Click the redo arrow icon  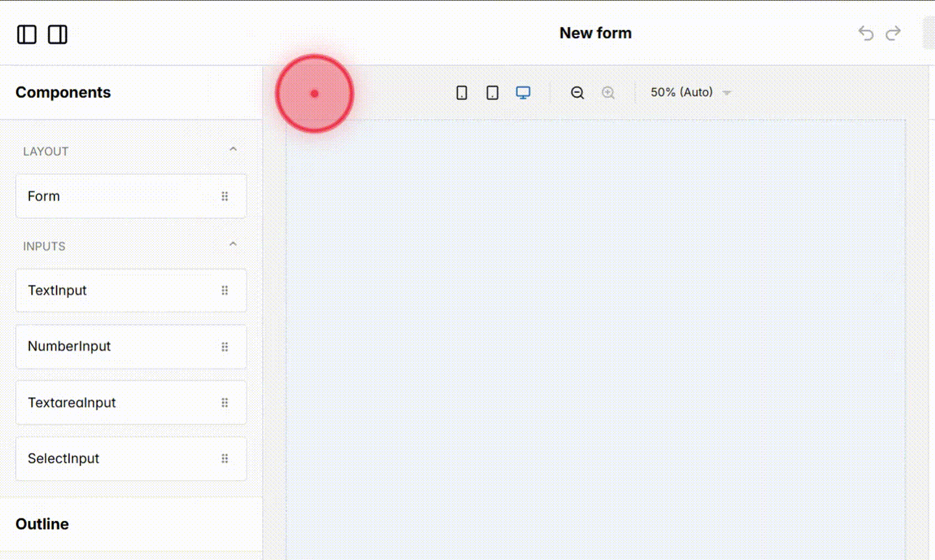pyautogui.click(x=893, y=33)
